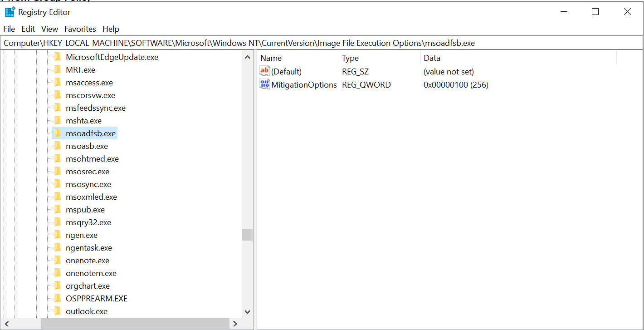The height and width of the screenshot is (330, 644).
Task: Click the tree pane scroll down arrow
Action: coord(247,312)
